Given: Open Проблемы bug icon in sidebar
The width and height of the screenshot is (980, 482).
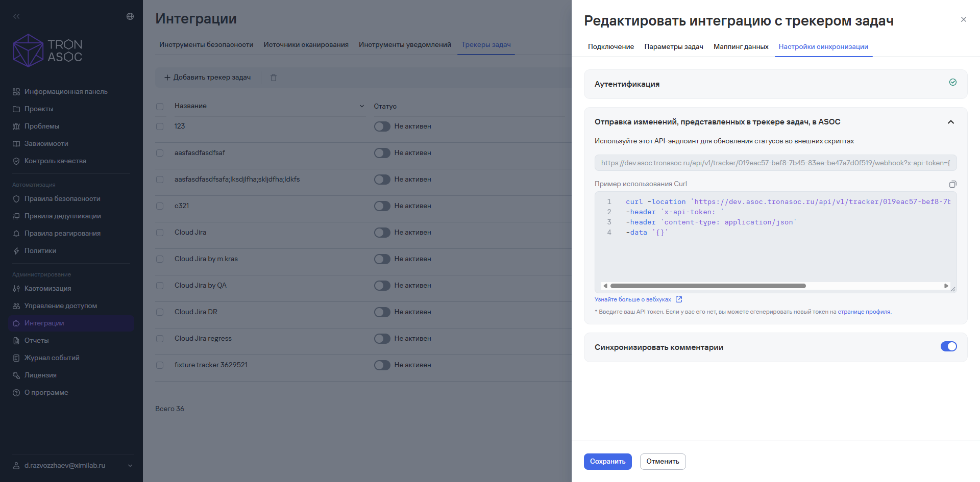Looking at the screenshot, I should pos(16,126).
